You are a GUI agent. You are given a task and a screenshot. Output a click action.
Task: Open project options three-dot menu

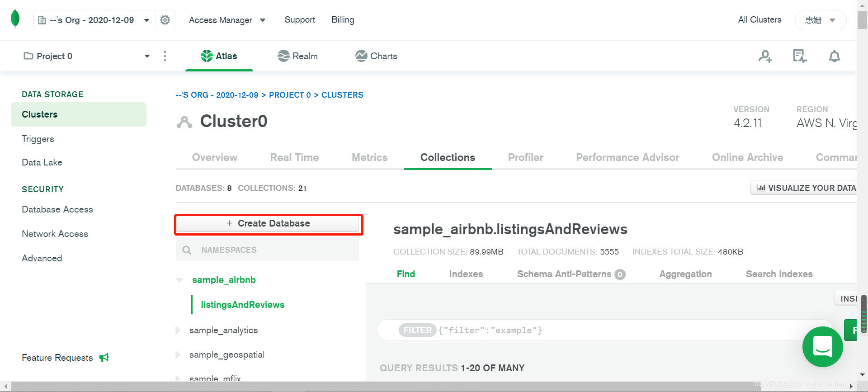(x=165, y=56)
